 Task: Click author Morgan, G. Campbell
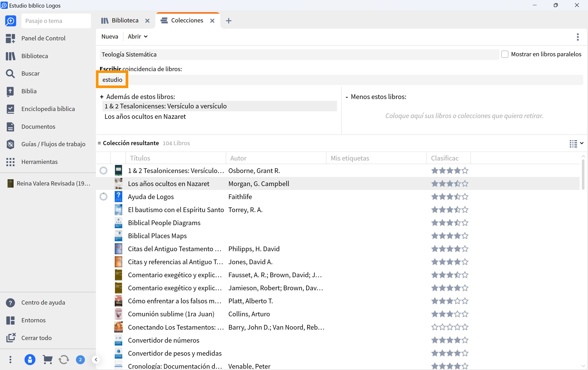click(x=259, y=184)
